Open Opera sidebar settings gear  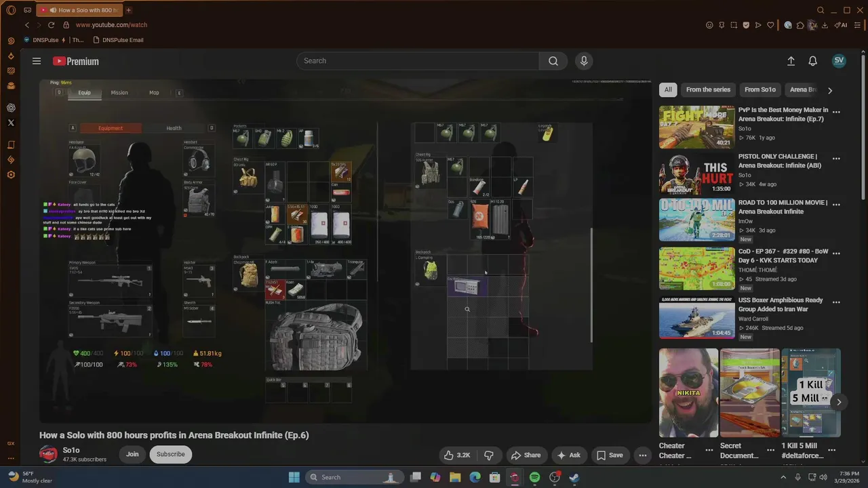[11, 175]
